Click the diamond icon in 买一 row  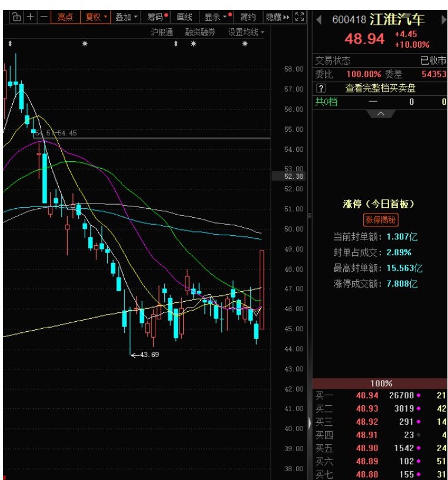[419, 395]
